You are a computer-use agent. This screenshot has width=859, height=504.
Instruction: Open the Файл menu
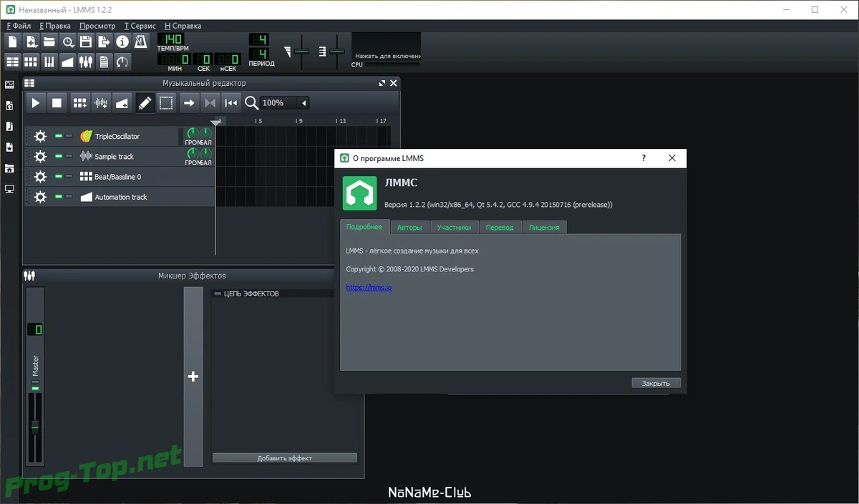(x=18, y=26)
